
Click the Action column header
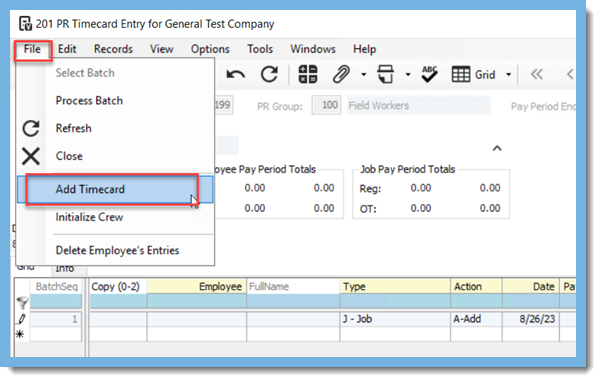click(476, 287)
